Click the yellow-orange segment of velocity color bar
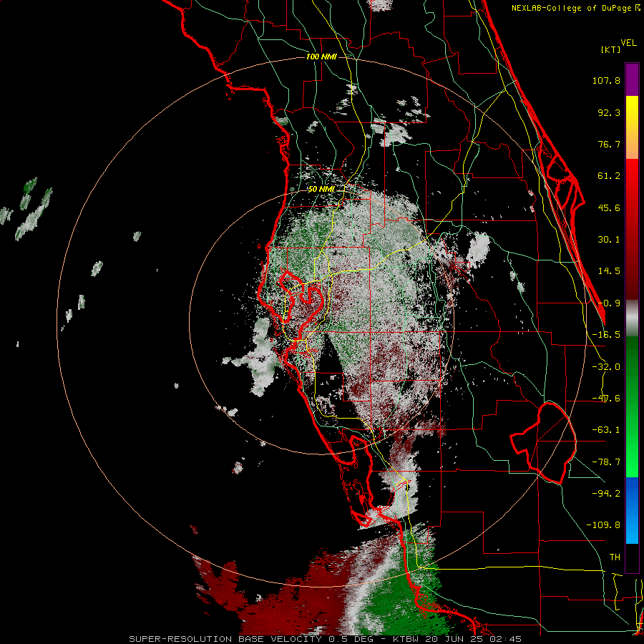The width and height of the screenshot is (644, 644). [x=632, y=127]
